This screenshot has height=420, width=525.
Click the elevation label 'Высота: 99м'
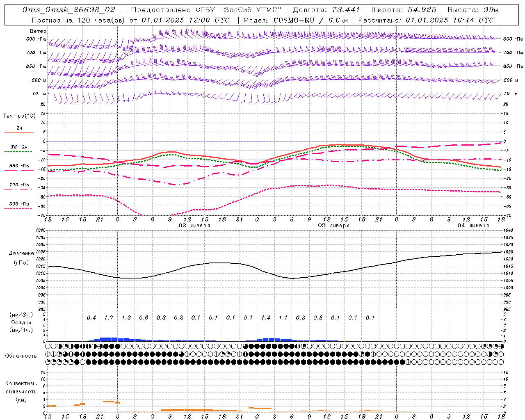473,10
